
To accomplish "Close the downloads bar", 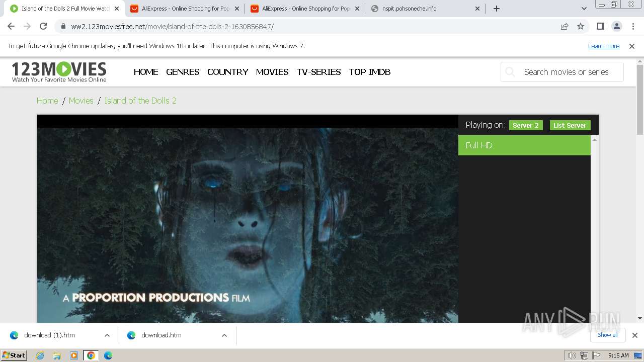I will (635, 335).
